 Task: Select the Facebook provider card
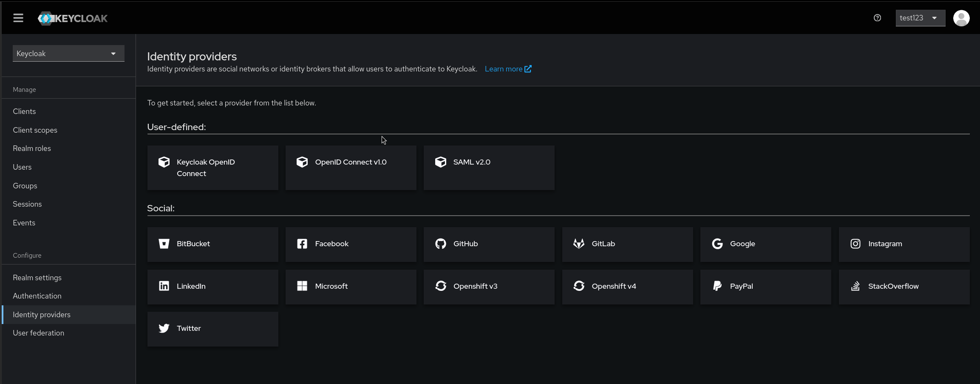(x=351, y=244)
